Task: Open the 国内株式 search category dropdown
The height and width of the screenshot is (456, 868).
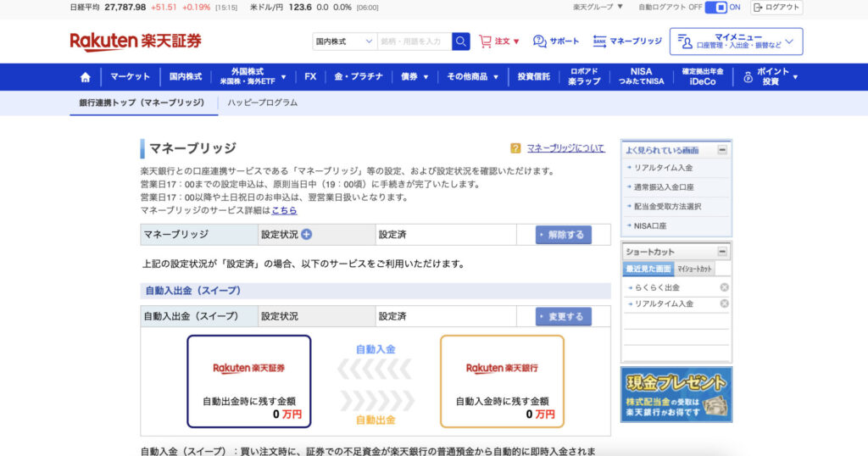Action: click(344, 42)
